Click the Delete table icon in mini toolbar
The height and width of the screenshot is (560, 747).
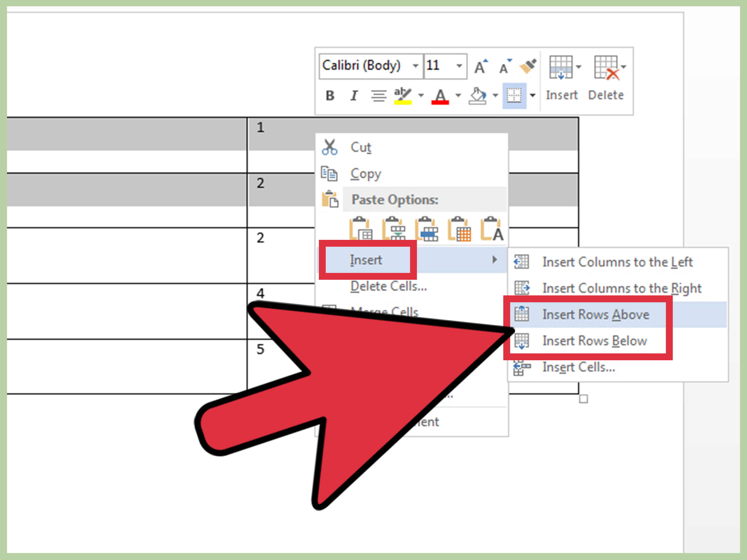(606, 67)
